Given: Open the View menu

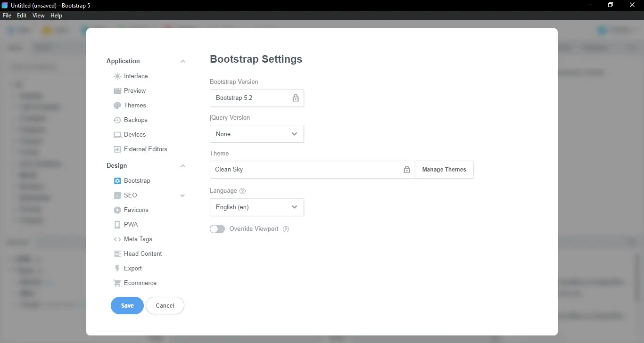Looking at the screenshot, I should point(39,16).
